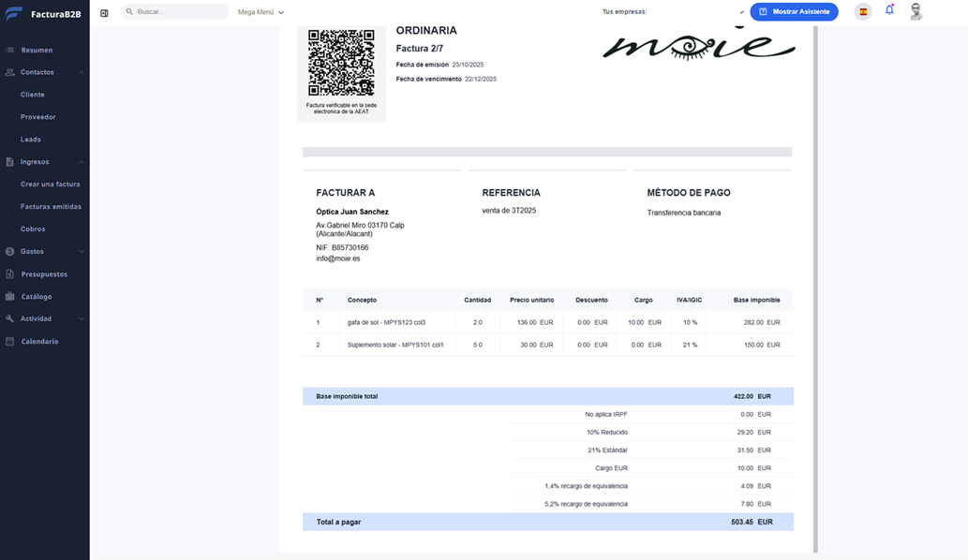Screen dimensions: 968x560
Task: Click the Catálogo briefcase icon
Action: pyautogui.click(x=9, y=297)
